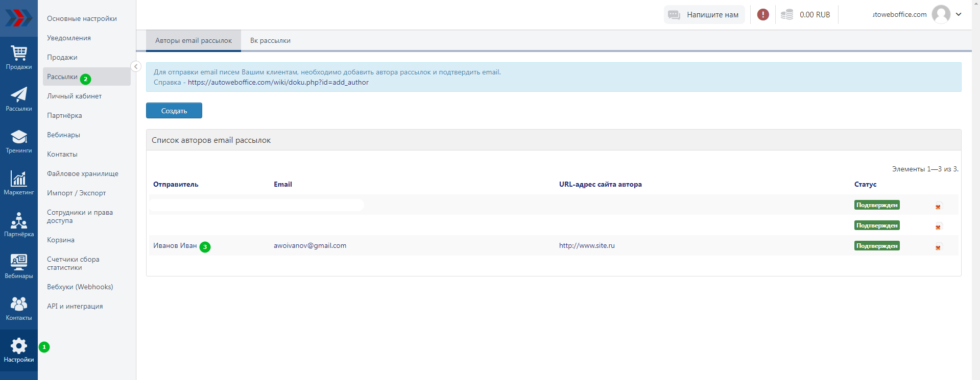Open the Продажи shopping cart section

coord(19,57)
